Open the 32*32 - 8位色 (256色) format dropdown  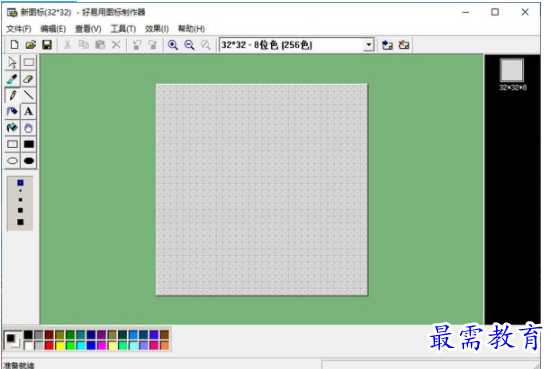point(368,45)
